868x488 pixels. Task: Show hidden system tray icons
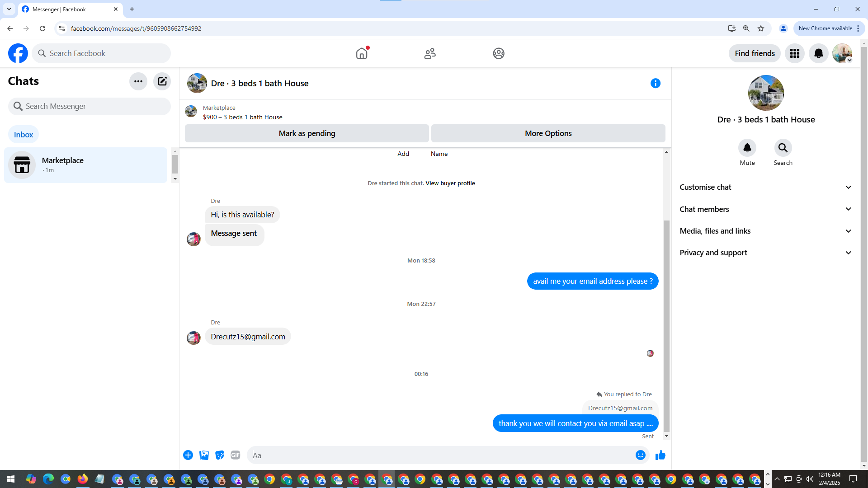point(777,479)
